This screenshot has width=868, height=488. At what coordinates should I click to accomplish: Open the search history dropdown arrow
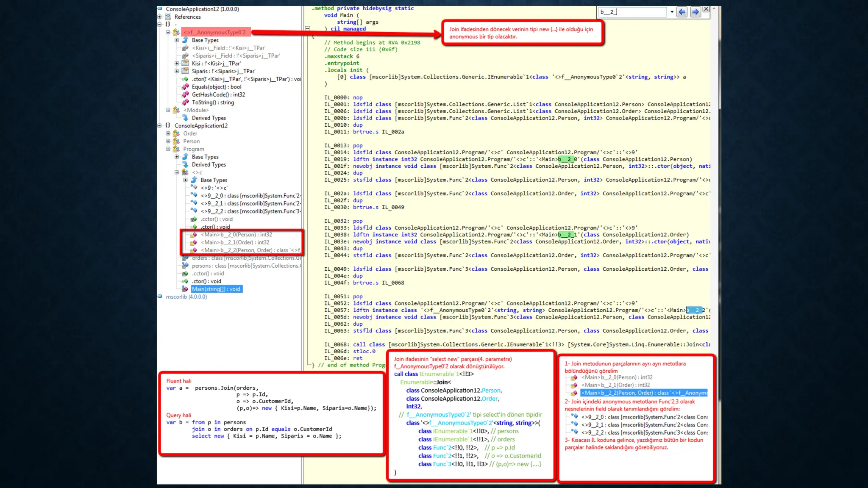tap(672, 12)
